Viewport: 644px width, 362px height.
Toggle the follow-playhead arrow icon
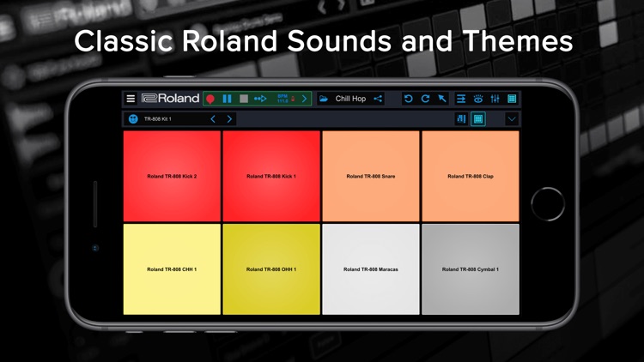coord(260,99)
